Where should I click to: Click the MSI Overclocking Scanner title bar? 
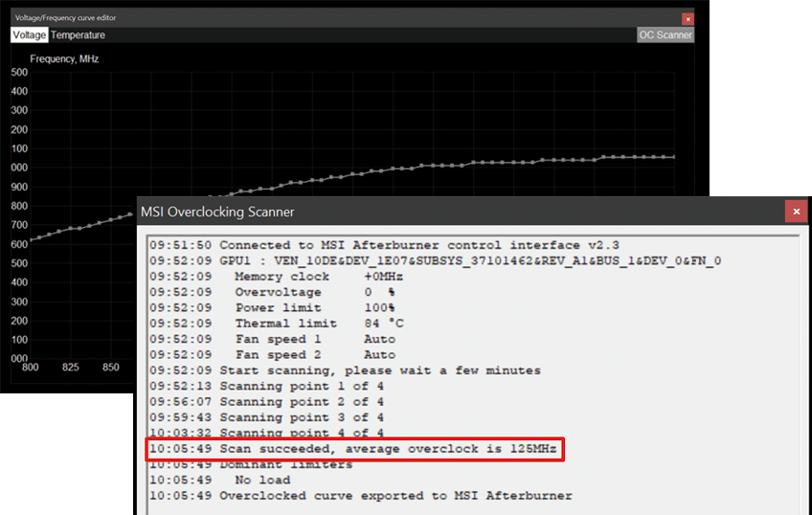coord(431,212)
